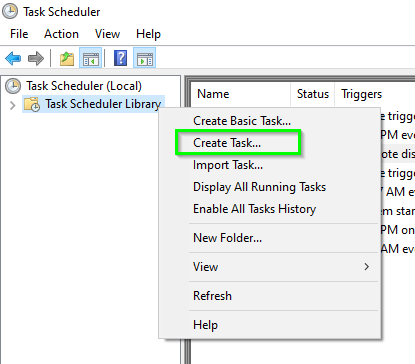Click the Task Scheduler Library folder icon
This screenshot has width=415, height=364.
point(32,104)
